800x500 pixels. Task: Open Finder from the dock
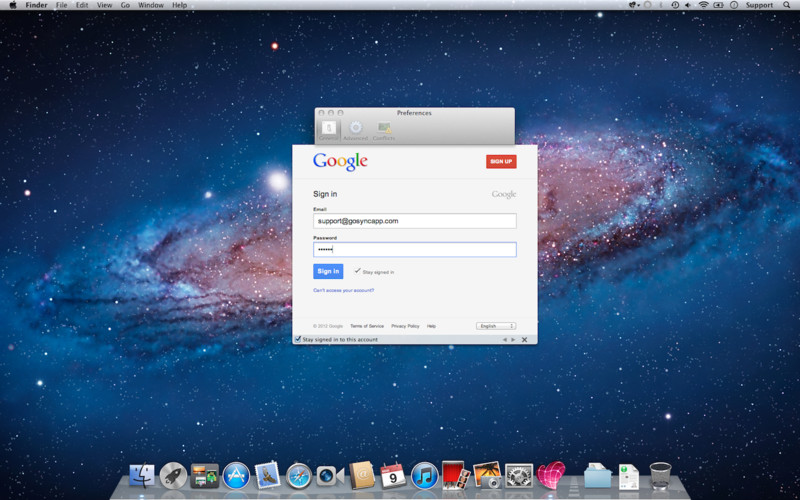point(142,476)
